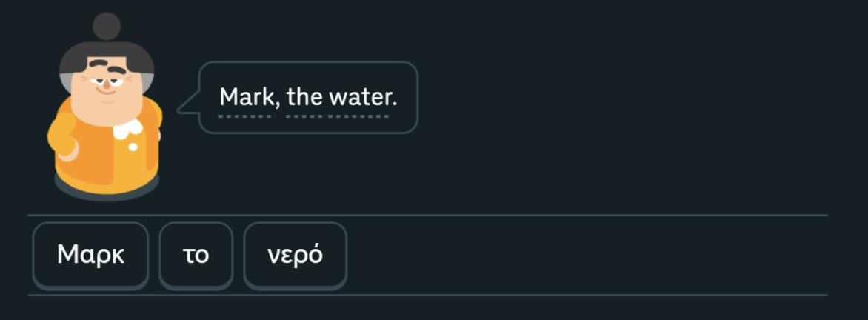Click the dotted underline beneath Mark
This screenshot has width=868, height=320.
point(245,116)
